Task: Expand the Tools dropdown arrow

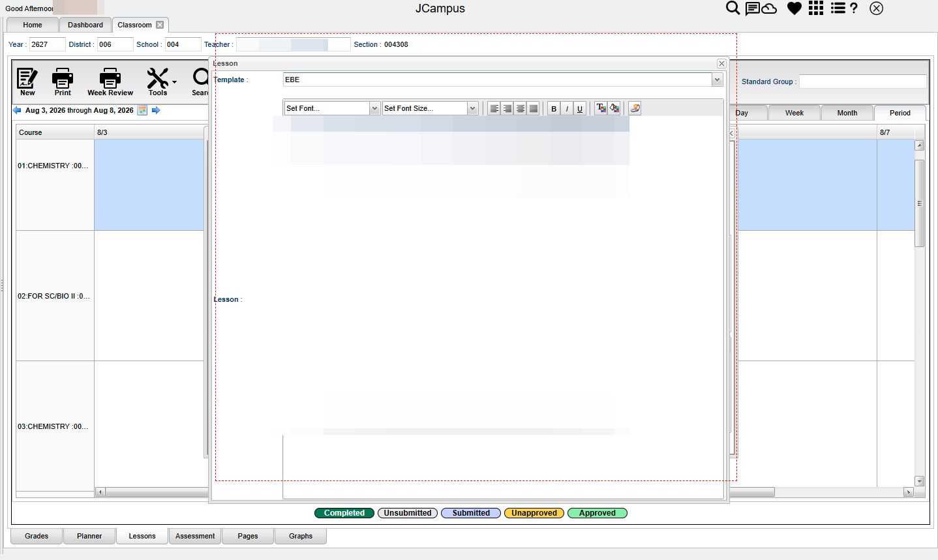Action: 174,82
